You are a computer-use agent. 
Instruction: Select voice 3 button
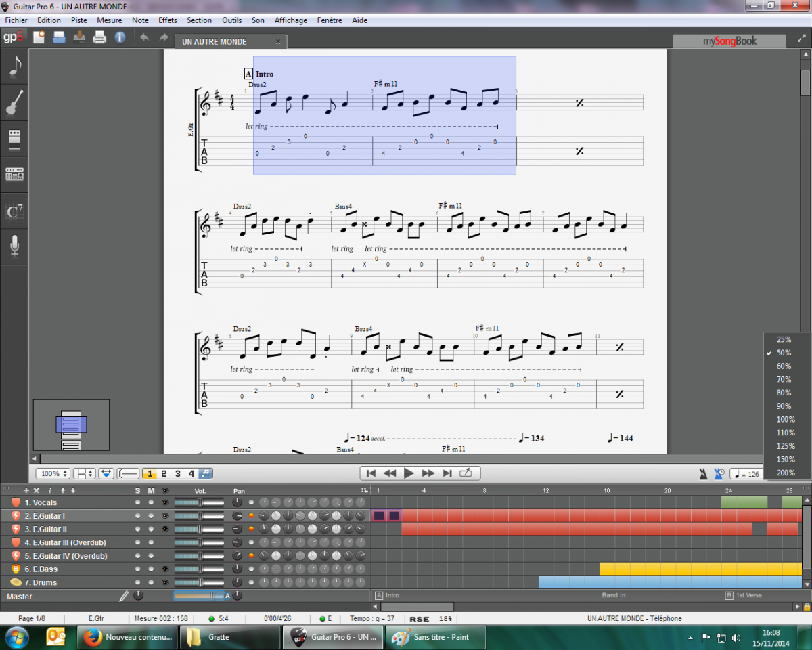coord(178,473)
